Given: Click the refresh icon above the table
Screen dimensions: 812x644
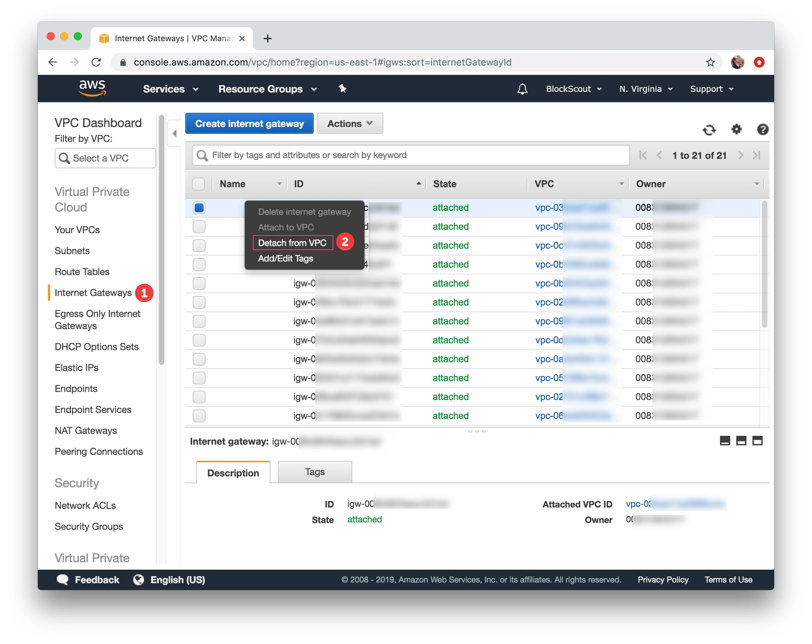Looking at the screenshot, I should [x=709, y=130].
